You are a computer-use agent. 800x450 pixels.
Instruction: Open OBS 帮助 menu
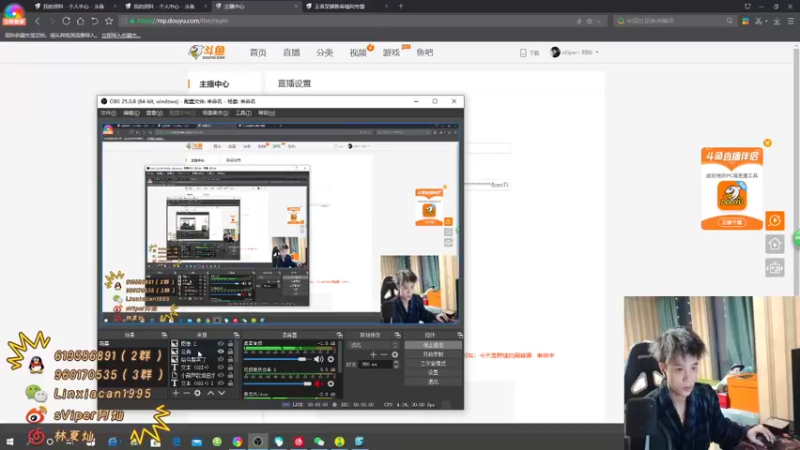(266, 113)
